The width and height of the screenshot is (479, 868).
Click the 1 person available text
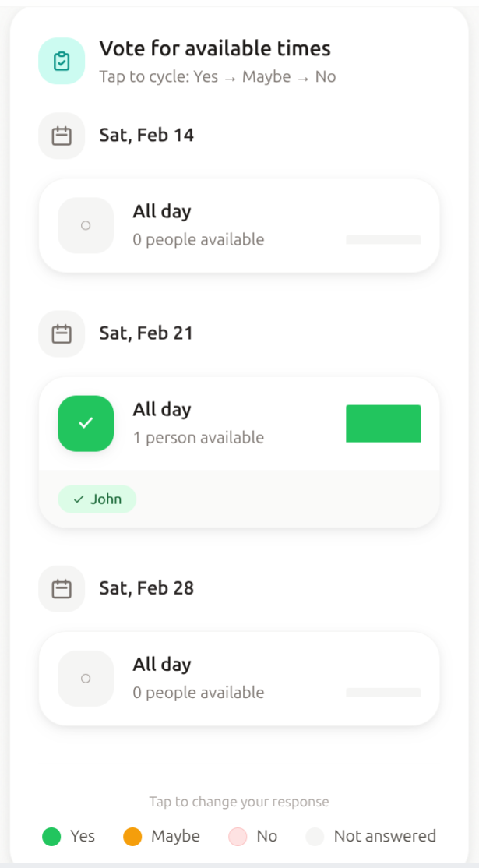coord(199,438)
